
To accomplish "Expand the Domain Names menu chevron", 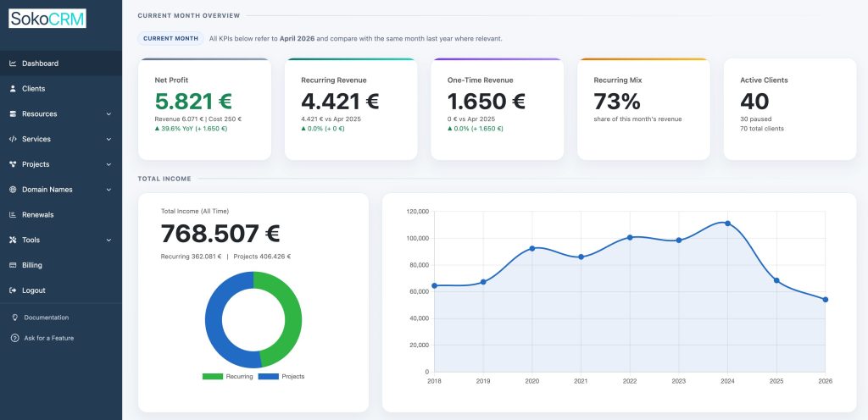I will click(x=109, y=190).
